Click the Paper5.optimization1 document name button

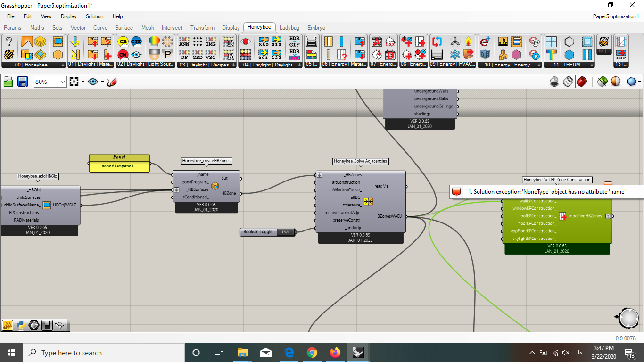[616, 16]
